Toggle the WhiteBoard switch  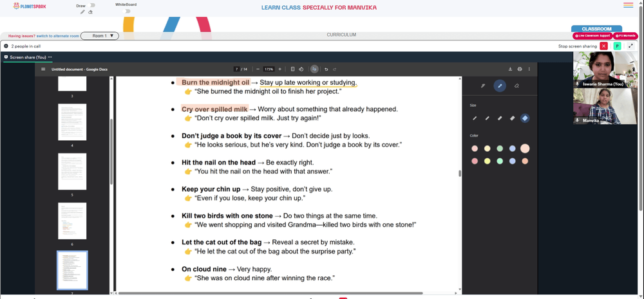pyautogui.click(x=127, y=11)
